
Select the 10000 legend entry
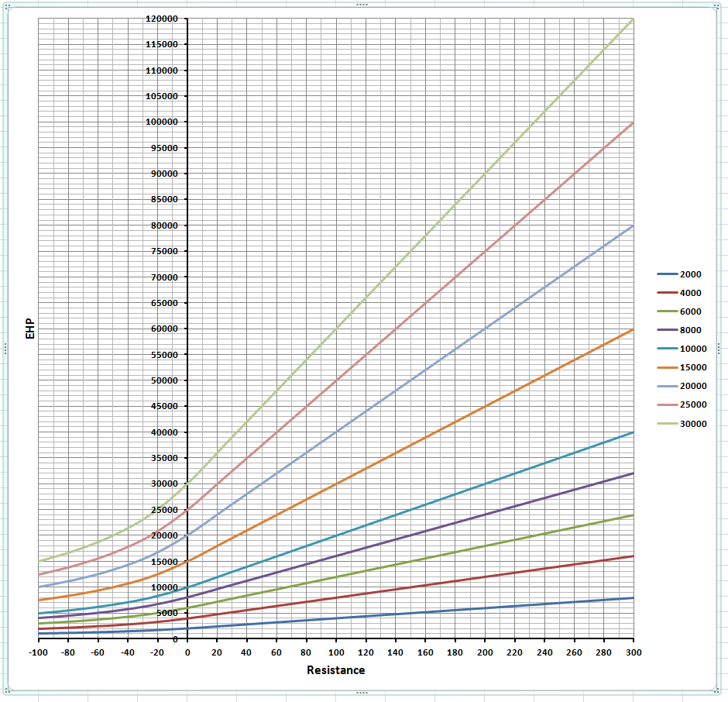(683, 349)
